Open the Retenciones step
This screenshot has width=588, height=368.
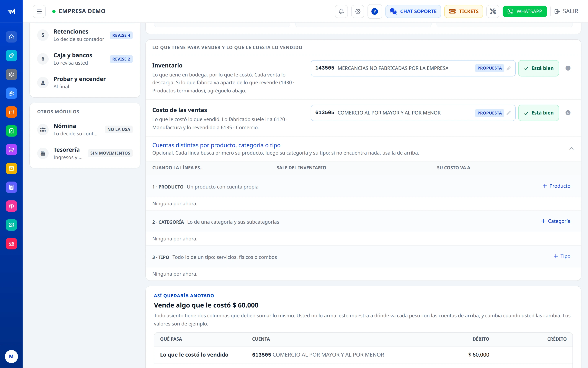85,35
